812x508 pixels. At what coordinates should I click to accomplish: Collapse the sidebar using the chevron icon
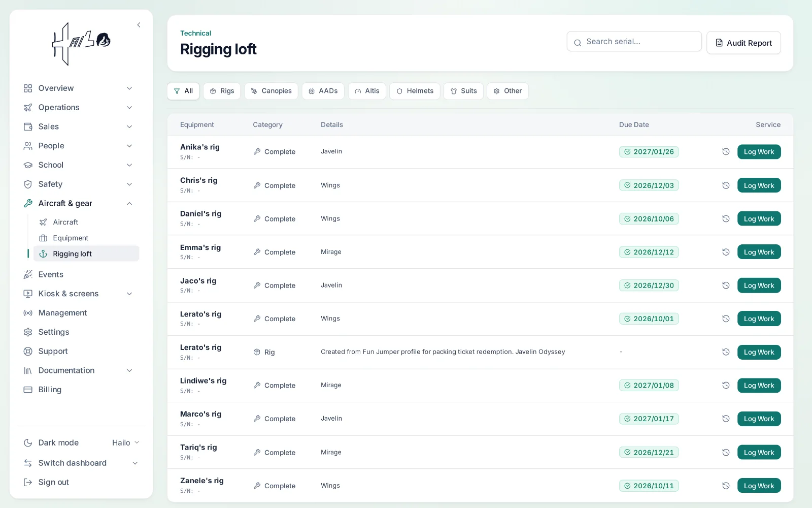click(x=139, y=25)
